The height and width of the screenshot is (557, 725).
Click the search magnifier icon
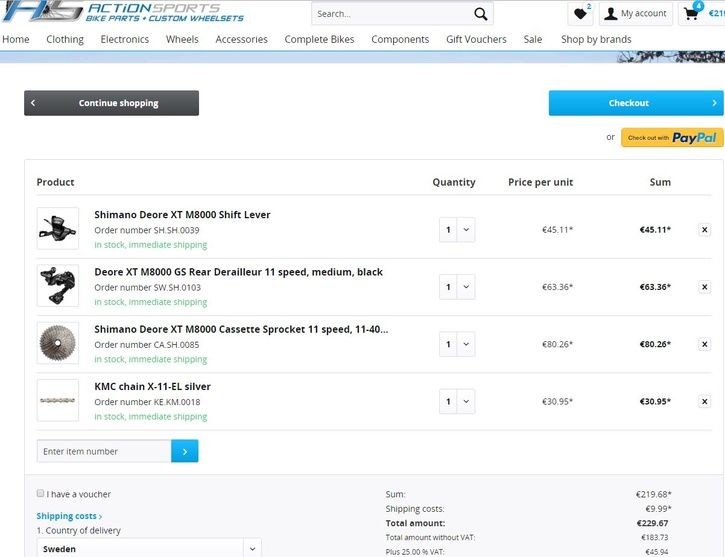pos(480,14)
